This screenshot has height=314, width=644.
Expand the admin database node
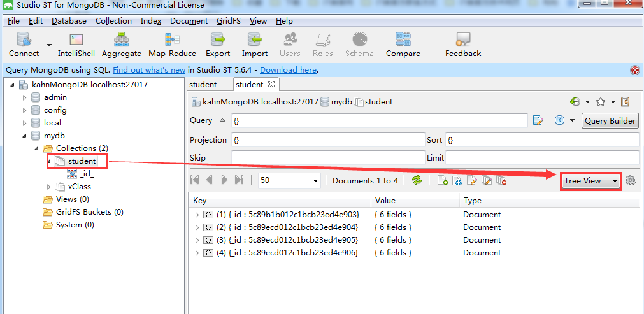point(24,97)
